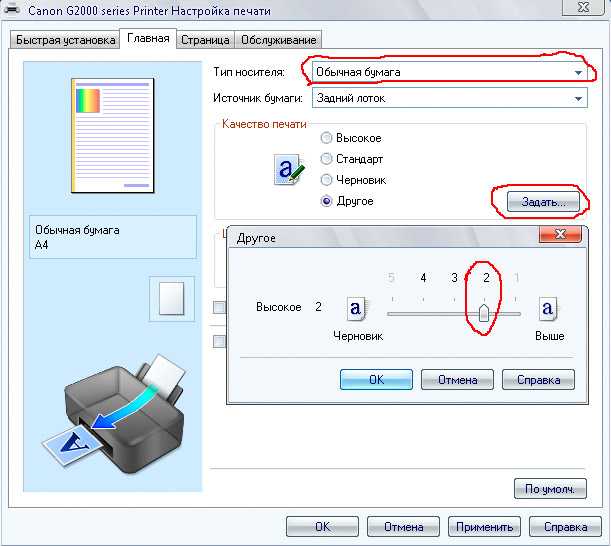Close the Canon printer settings window
611x546 pixels.
[583, 7]
